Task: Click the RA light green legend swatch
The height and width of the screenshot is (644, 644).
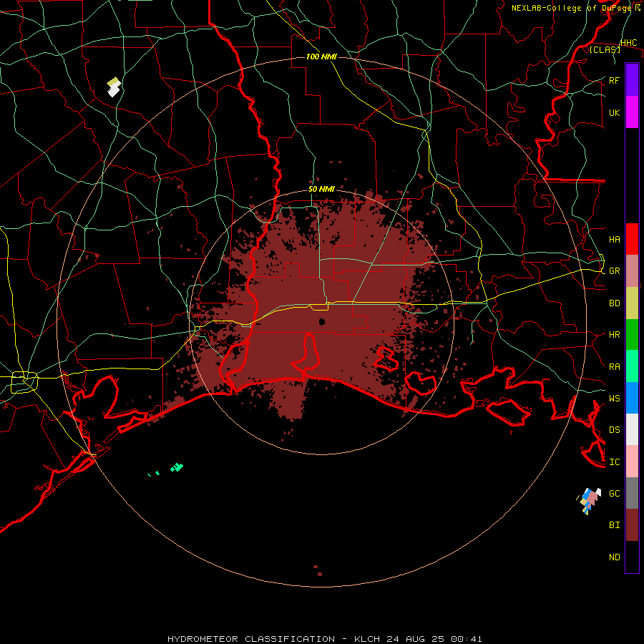Action: [632, 366]
